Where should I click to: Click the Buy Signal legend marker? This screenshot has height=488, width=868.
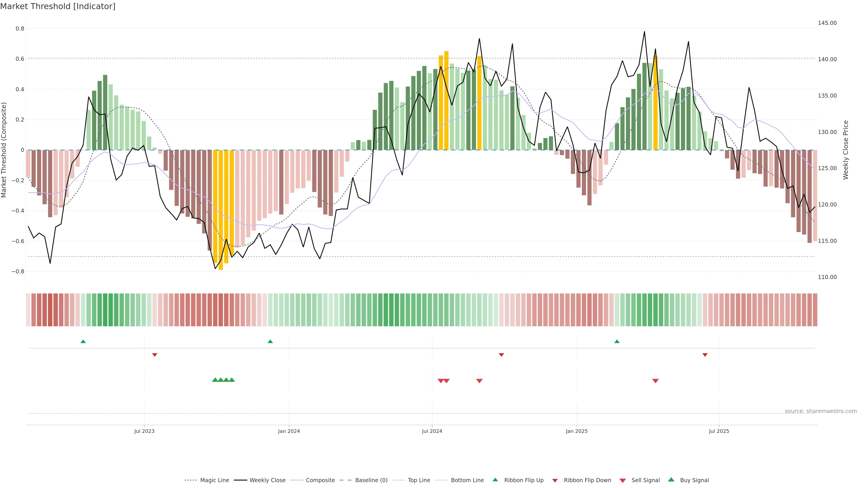tap(671, 480)
